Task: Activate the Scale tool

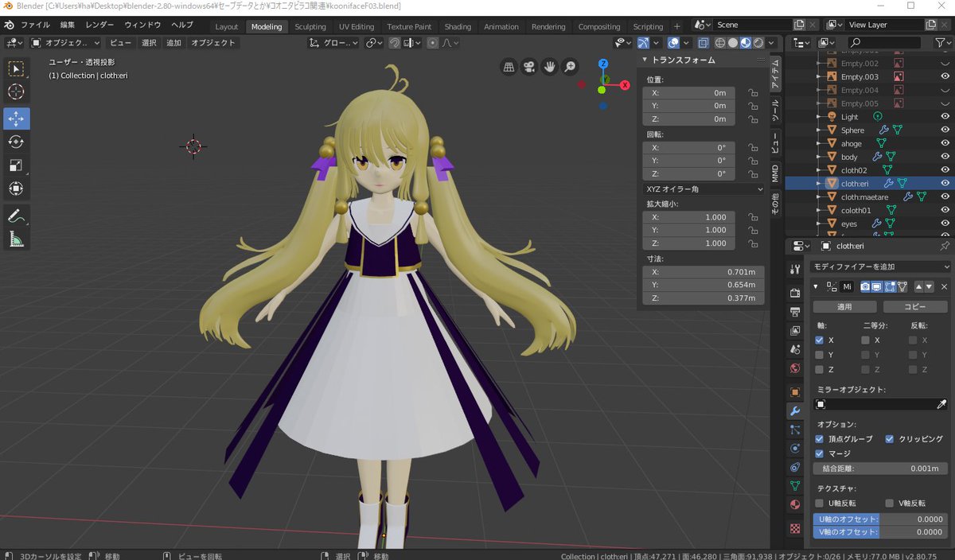Action: pos(16,165)
